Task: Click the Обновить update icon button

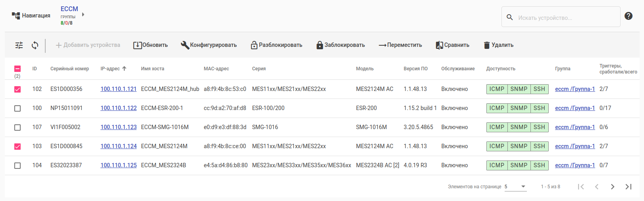Action: coord(150,45)
